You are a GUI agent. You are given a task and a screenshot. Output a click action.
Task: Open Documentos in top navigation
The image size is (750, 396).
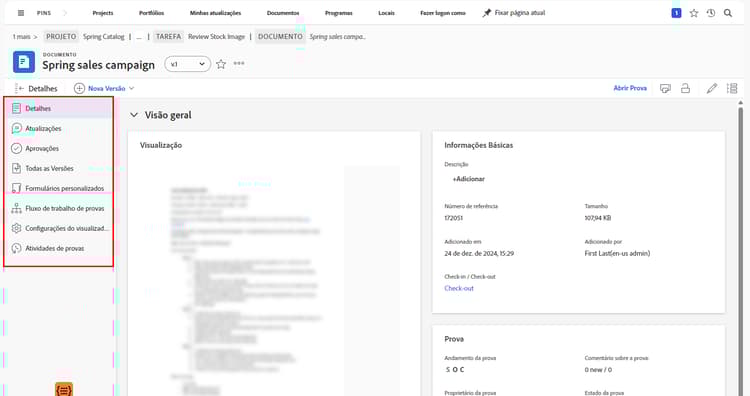(x=283, y=13)
